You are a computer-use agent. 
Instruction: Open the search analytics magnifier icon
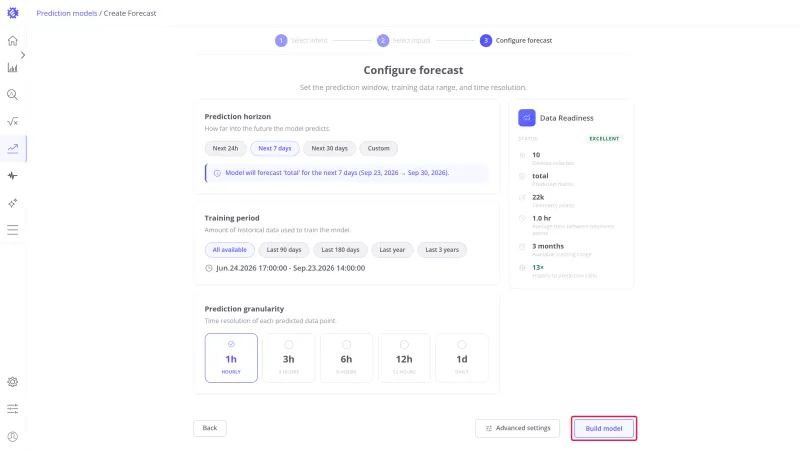[x=13, y=94]
